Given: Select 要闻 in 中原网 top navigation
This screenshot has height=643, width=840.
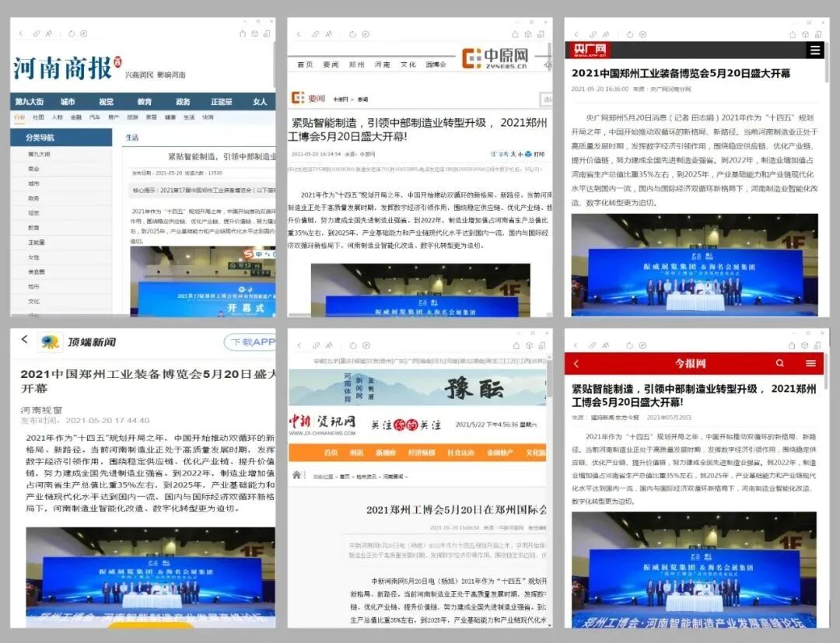Looking at the screenshot, I should [331, 65].
